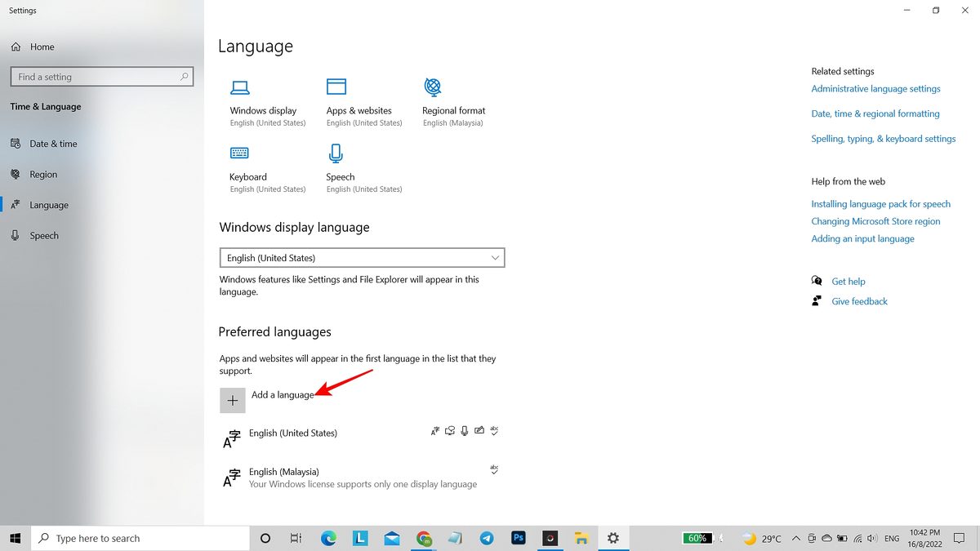Click the volume icon in system tray
980x551 pixels.
pyautogui.click(x=873, y=539)
